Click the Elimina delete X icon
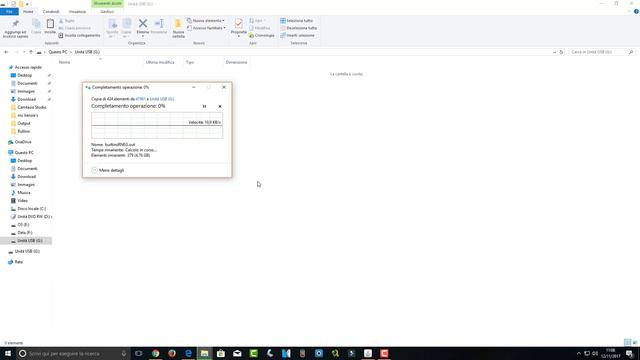The image size is (640, 360). tap(143, 24)
